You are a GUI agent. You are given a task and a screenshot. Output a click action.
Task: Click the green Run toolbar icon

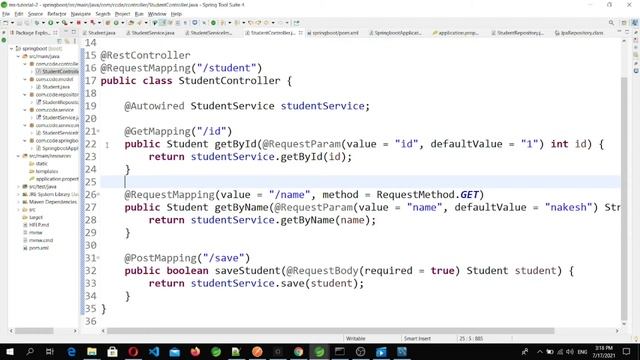(51, 23)
